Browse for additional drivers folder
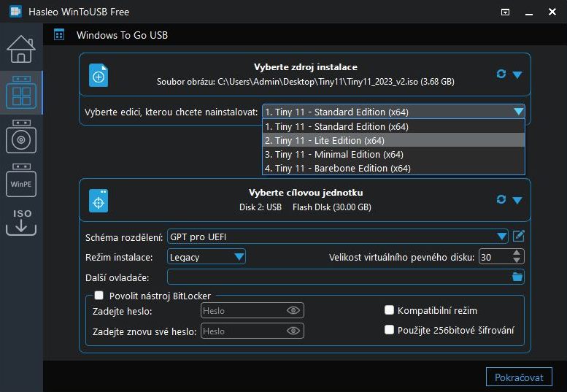The width and height of the screenshot is (567, 392). tap(517, 277)
